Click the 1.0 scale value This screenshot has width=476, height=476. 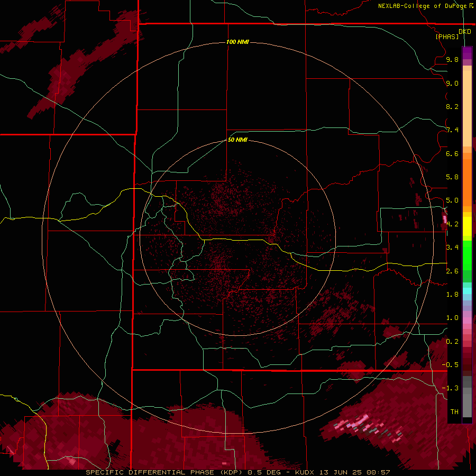pyautogui.click(x=452, y=318)
